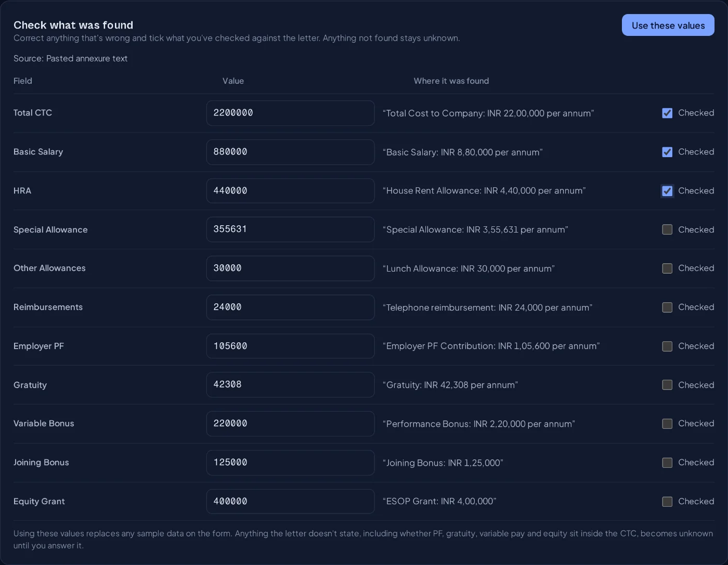Image resolution: width=728 pixels, height=565 pixels.
Task: Tick the Special Allowance Checked checkbox
Action: 667,229
